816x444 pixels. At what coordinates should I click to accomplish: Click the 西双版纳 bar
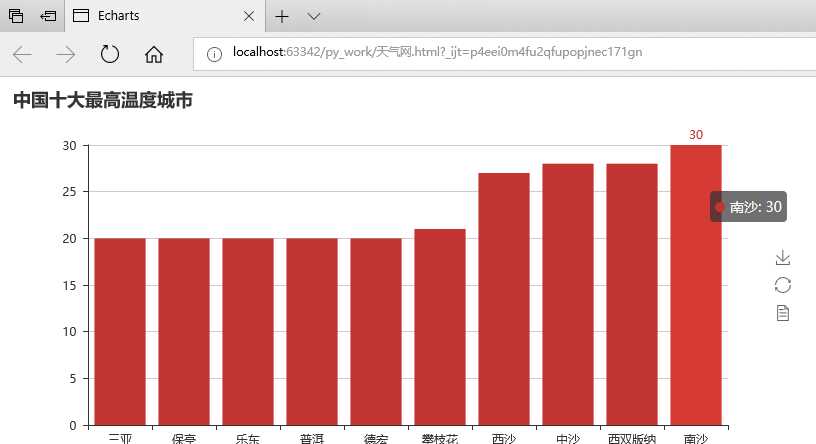[x=632, y=295]
